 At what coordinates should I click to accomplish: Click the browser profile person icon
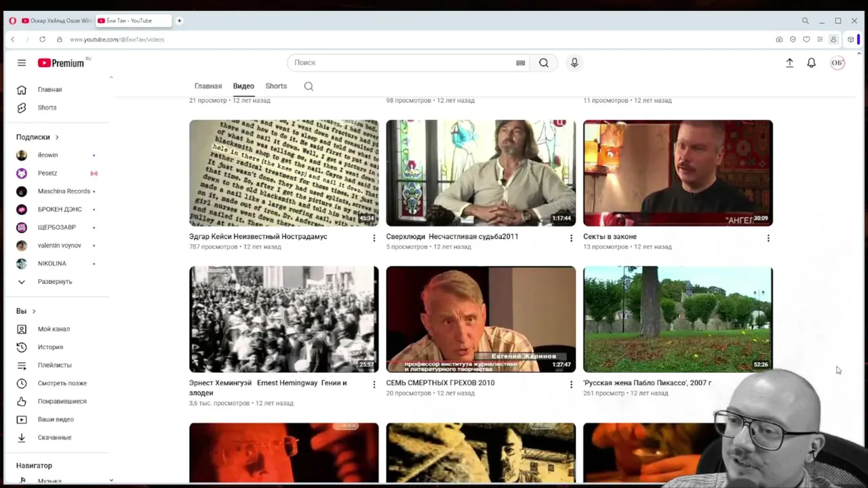point(833,39)
